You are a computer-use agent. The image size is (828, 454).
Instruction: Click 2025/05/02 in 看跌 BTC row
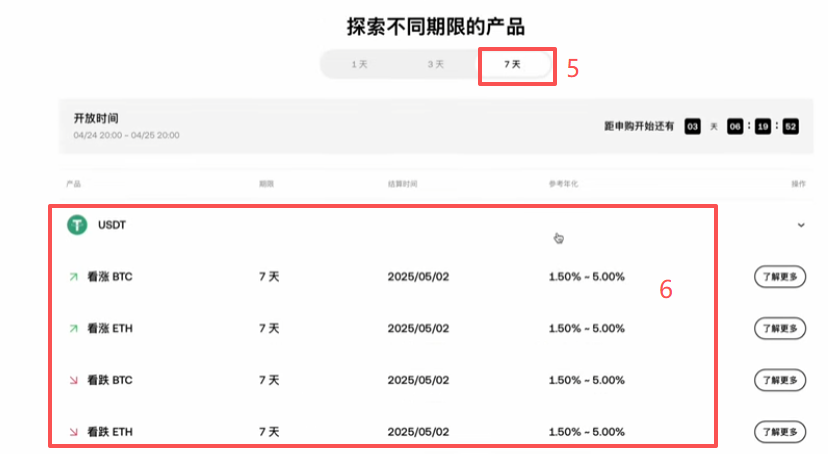click(418, 380)
